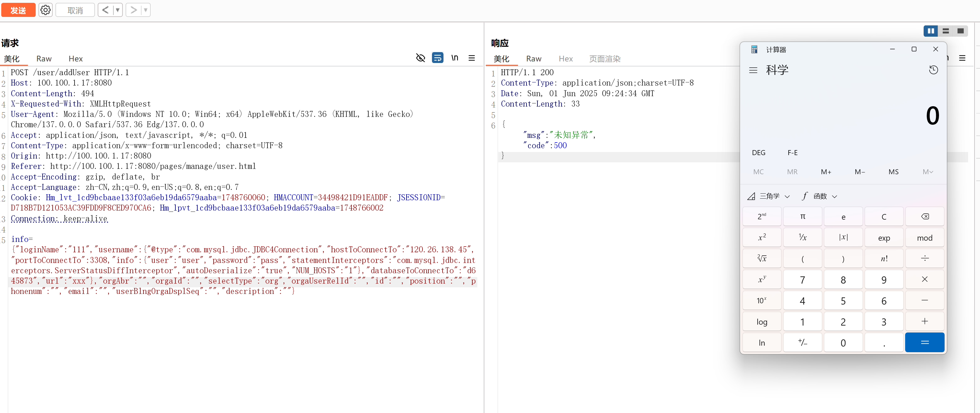Switch to side-by-side layout view

(931, 31)
